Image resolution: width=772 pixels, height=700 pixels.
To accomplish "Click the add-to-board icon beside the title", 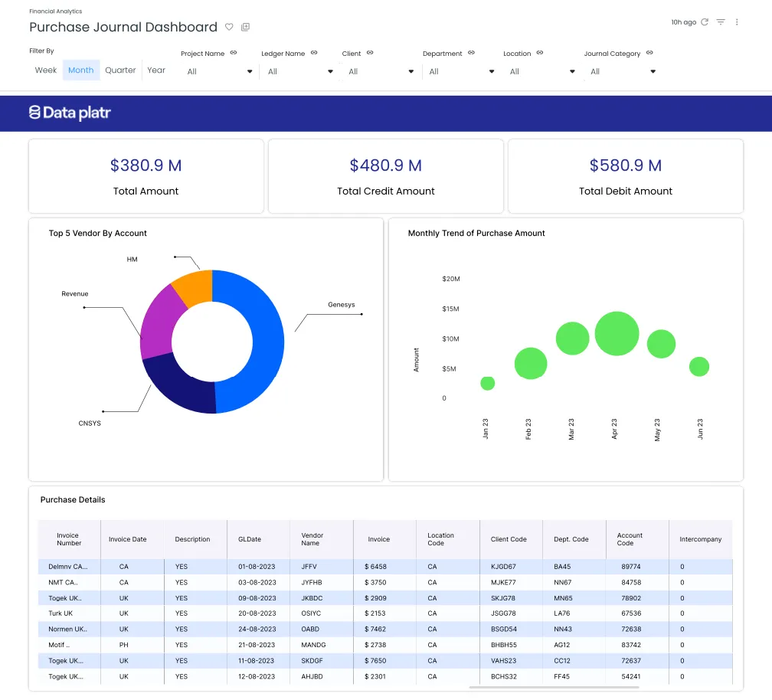I will tap(245, 27).
